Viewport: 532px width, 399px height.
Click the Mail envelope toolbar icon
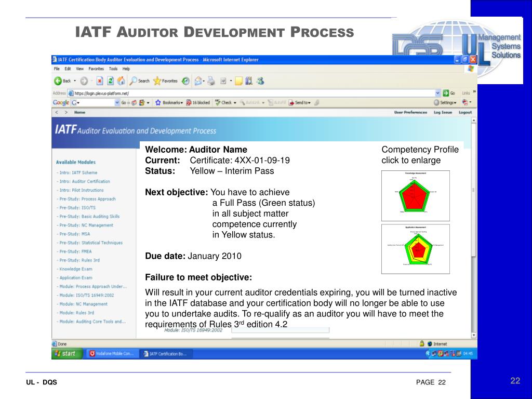198,81
